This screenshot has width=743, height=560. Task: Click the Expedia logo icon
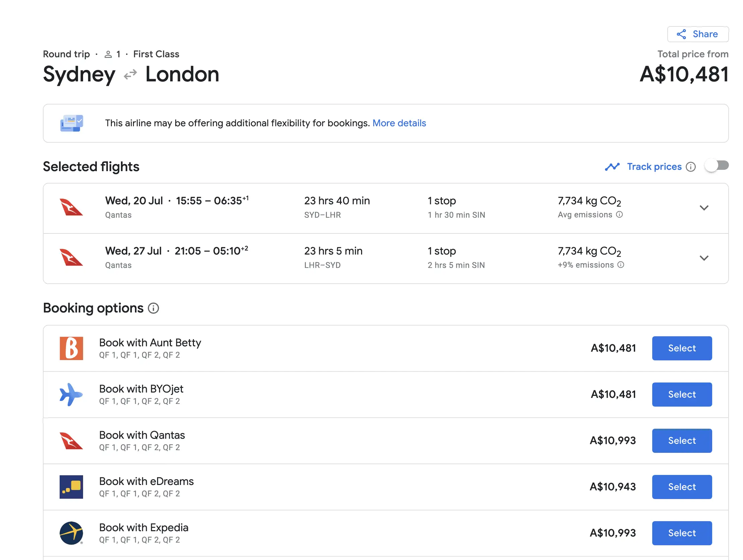[x=71, y=533]
